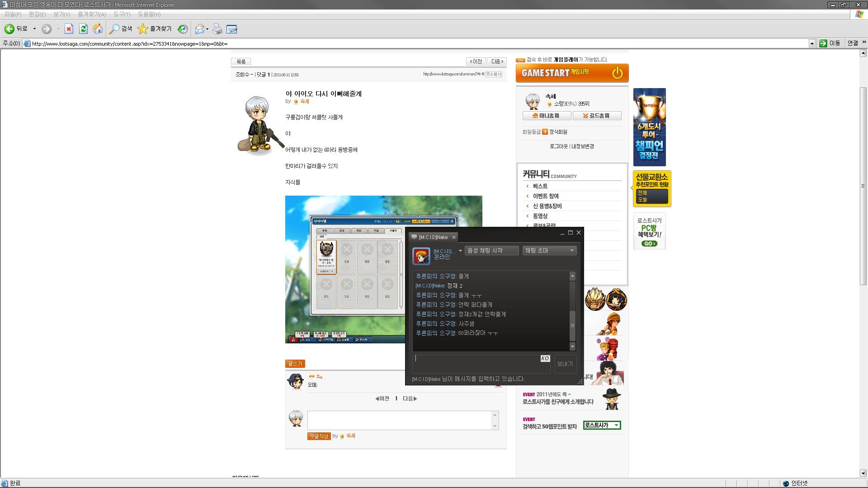
Task: Click the Print toolbar icon
Action: (x=217, y=29)
